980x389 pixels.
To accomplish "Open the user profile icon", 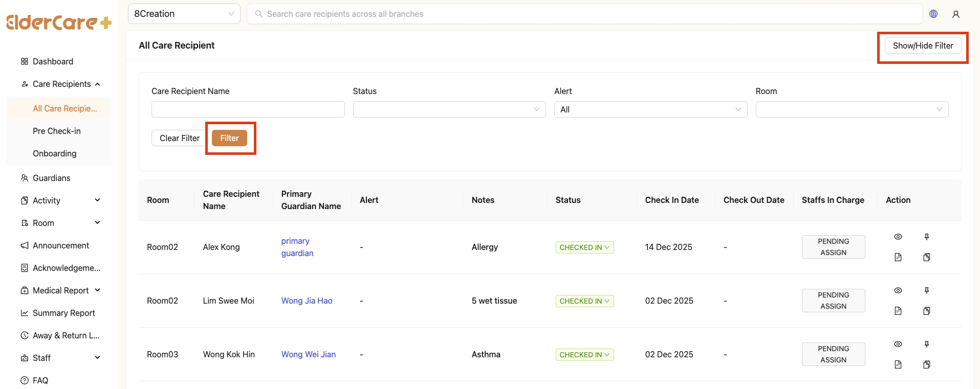I will point(955,14).
